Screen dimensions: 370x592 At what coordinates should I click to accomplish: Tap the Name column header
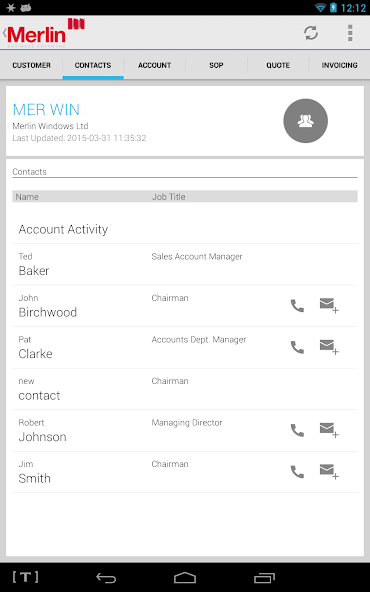27,197
